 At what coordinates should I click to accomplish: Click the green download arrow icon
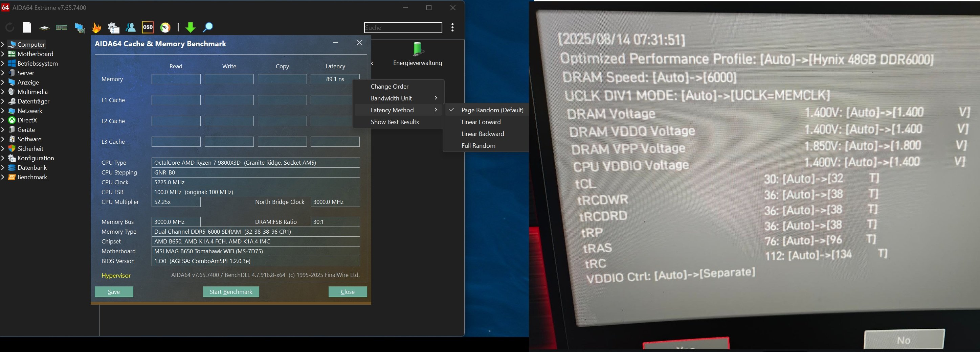190,27
